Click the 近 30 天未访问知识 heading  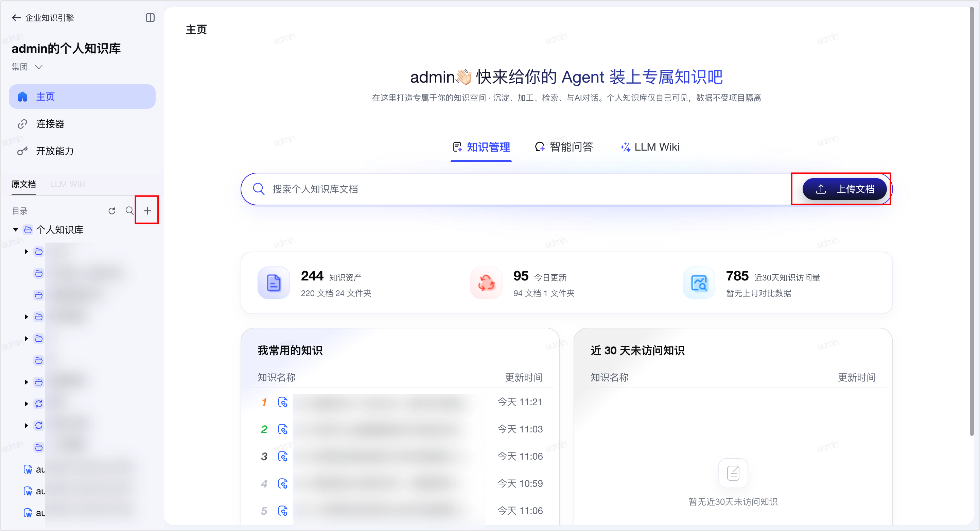click(637, 350)
